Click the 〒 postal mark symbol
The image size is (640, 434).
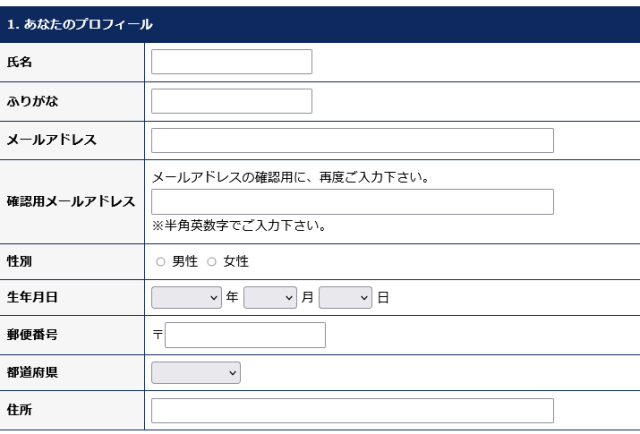pyautogui.click(x=157, y=335)
